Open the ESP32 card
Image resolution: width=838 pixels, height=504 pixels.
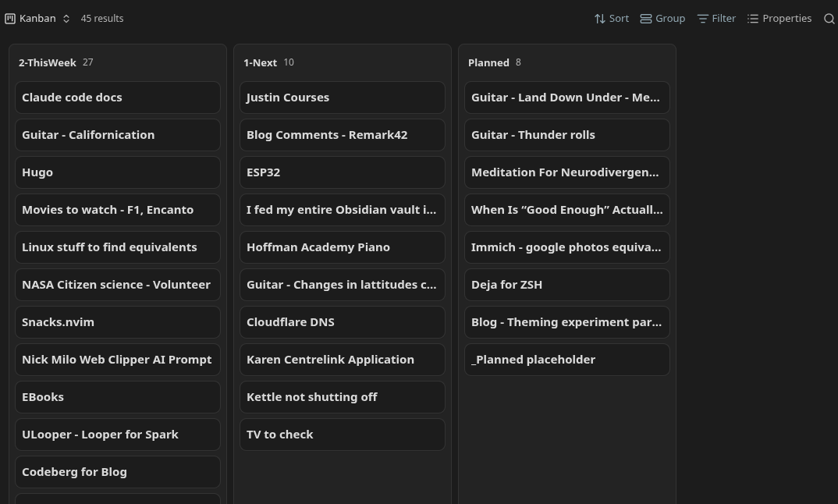[x=342, y=172]
